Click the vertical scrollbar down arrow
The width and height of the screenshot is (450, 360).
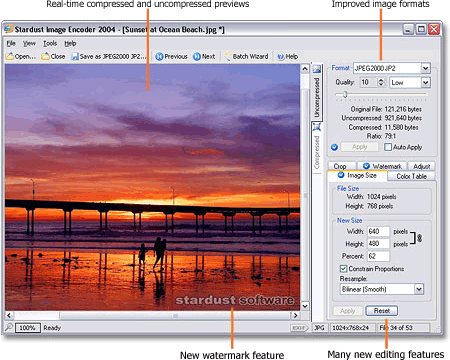click(x=305, y=306)
